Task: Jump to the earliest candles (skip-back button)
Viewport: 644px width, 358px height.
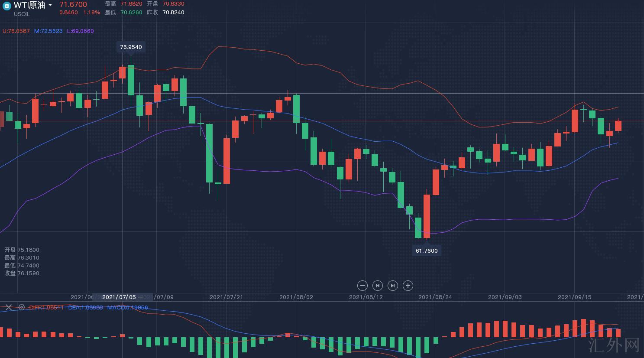Action: tap(378, 286)
